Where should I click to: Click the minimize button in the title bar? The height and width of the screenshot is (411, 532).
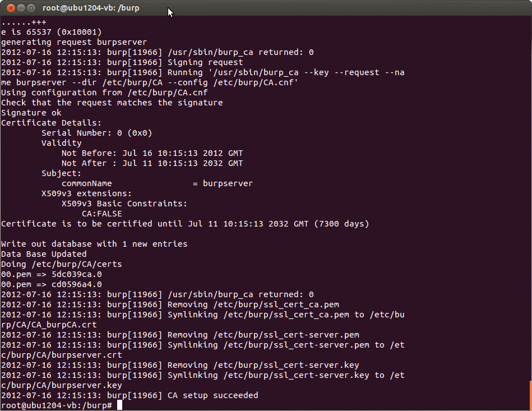[x=22, y=8]
